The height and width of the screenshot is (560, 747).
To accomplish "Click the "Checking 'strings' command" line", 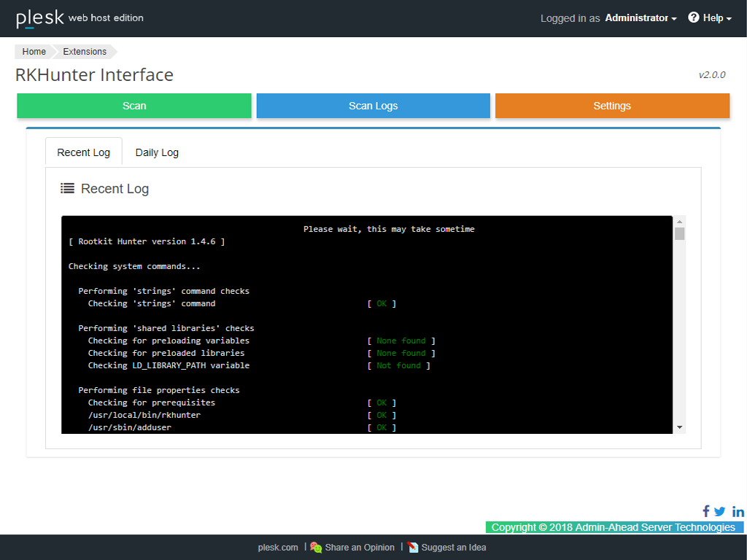I will coord(152,303).
